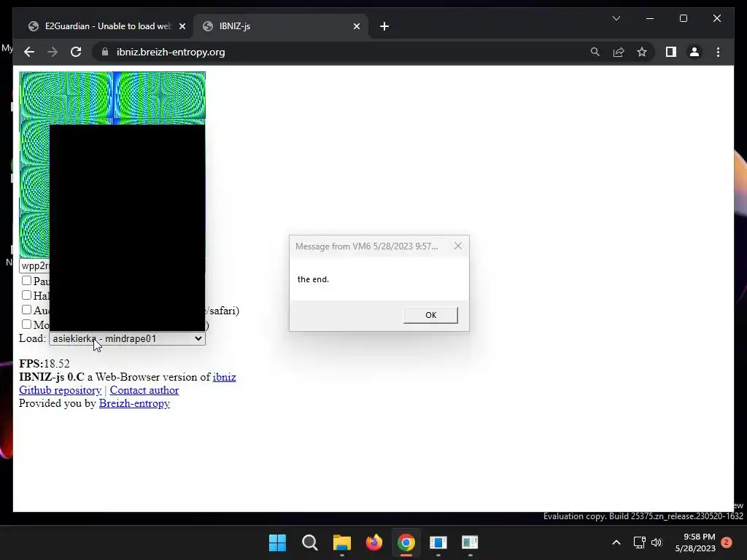747x560 pixels.
Task: Open the Windows Start menu
Action: [x=277, y=542]
